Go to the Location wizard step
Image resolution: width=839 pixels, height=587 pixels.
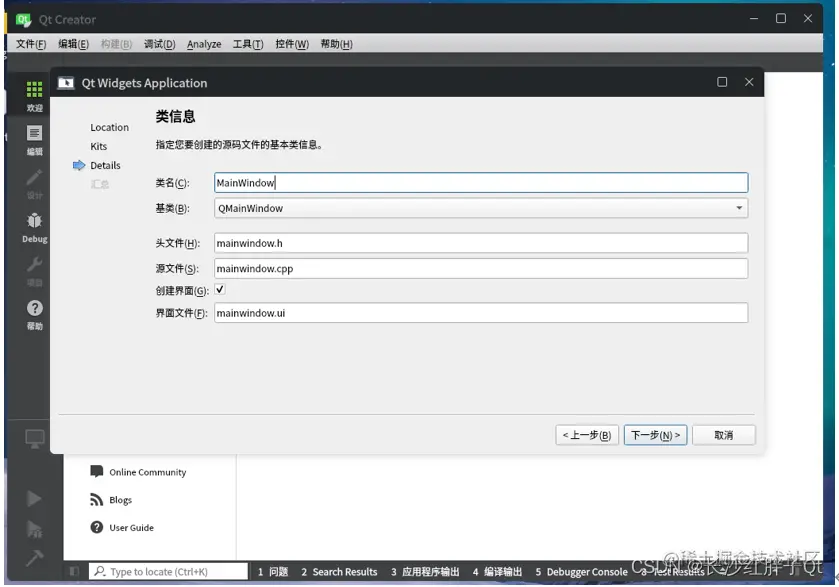click(108, 127)
